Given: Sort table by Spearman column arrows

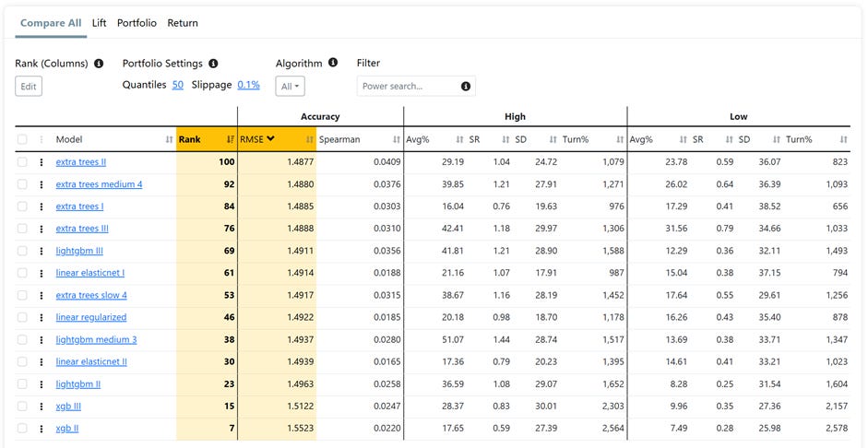Looking at the screenshot, I should 397,140.
